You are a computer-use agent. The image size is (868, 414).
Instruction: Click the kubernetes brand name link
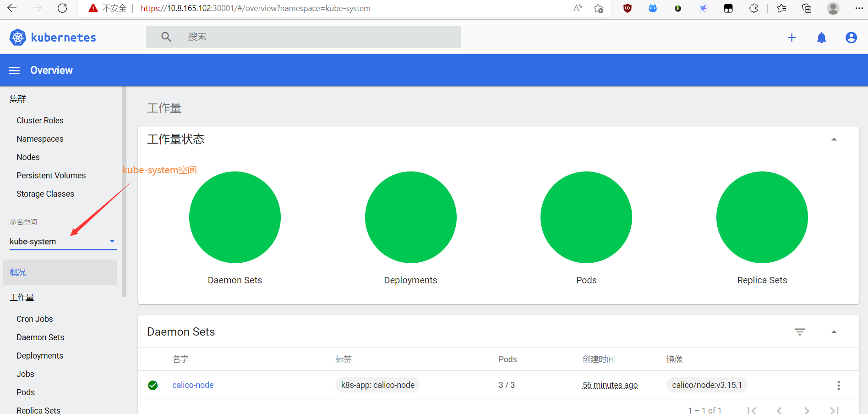tap(64, 38)
